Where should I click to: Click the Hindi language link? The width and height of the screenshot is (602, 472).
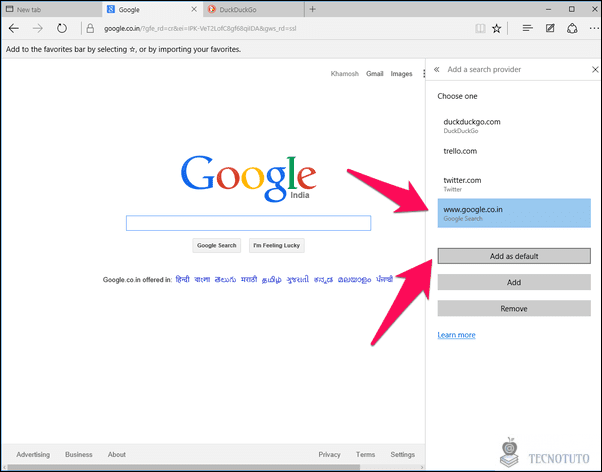pos(182,280)
